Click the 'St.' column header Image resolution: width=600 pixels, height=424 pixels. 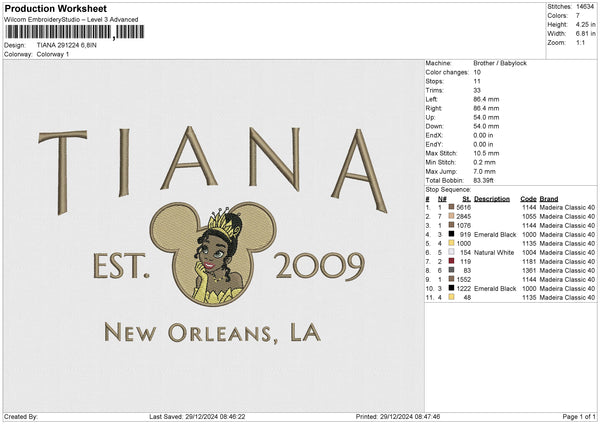tap(466, 199)
